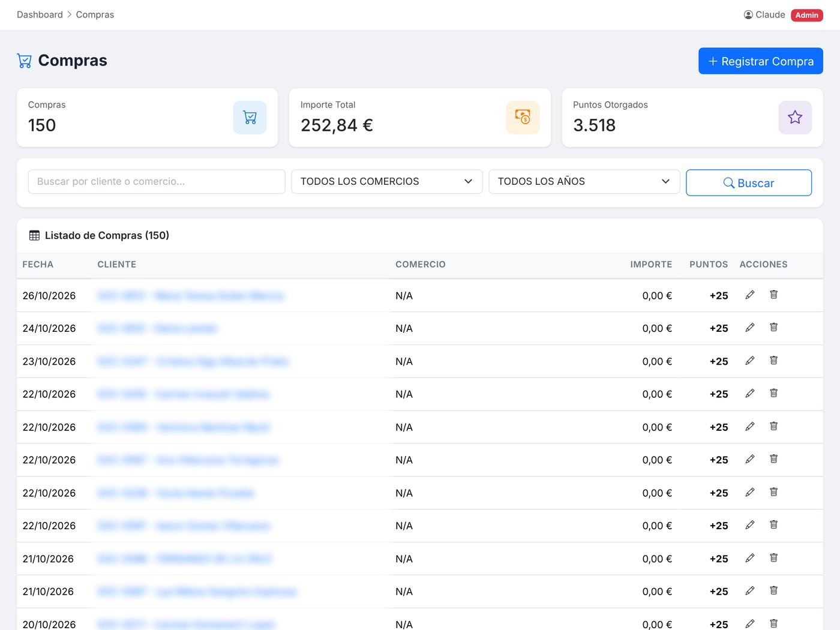Click the Buscar search button
This screenshot has height=630, width=840.
coord(749,183)
